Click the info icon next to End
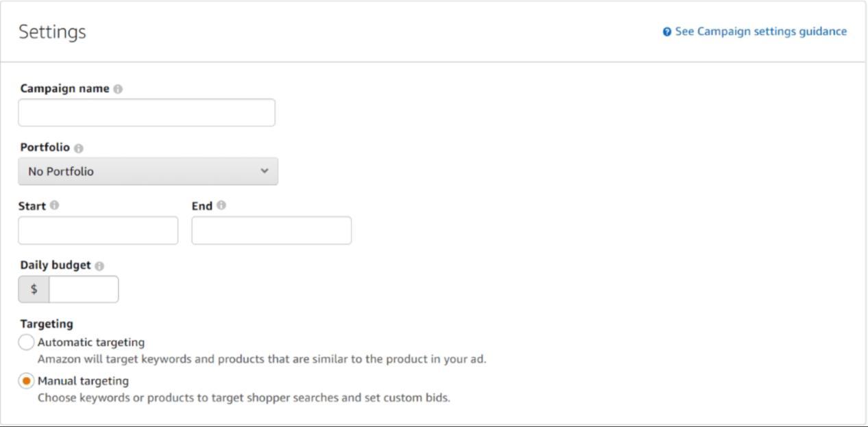The height and width of the screenshot is (427, 868). point(221,205)
